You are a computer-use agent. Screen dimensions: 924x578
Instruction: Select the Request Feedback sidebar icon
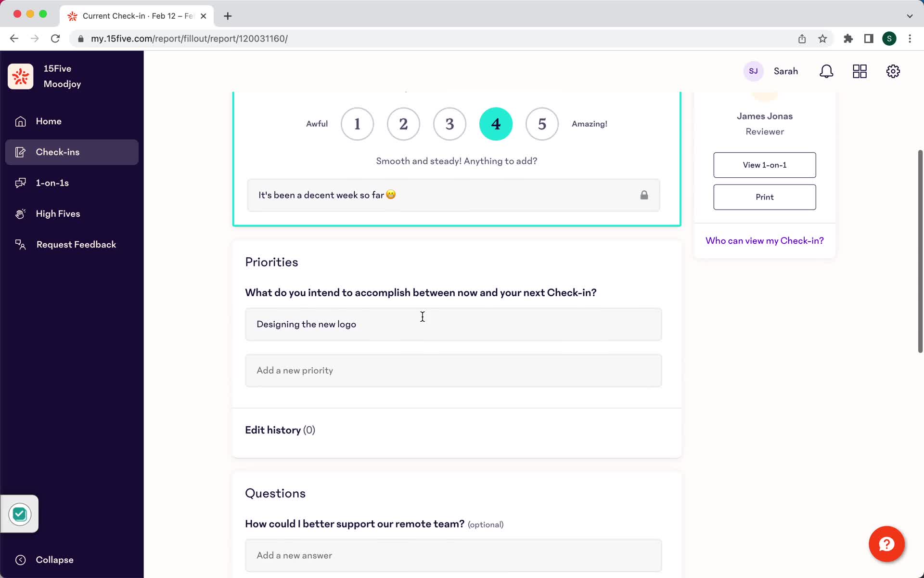20,244
